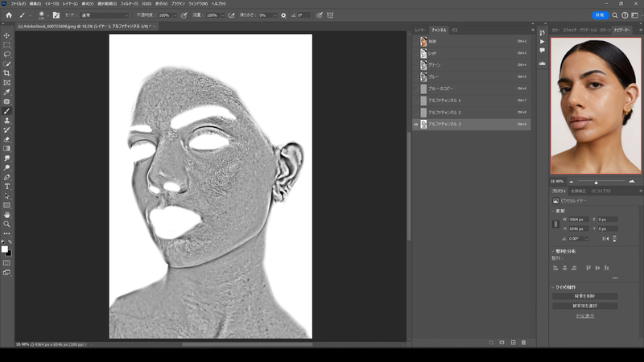Open rotation angle dropdown in Properties

(x=587, y=239)
